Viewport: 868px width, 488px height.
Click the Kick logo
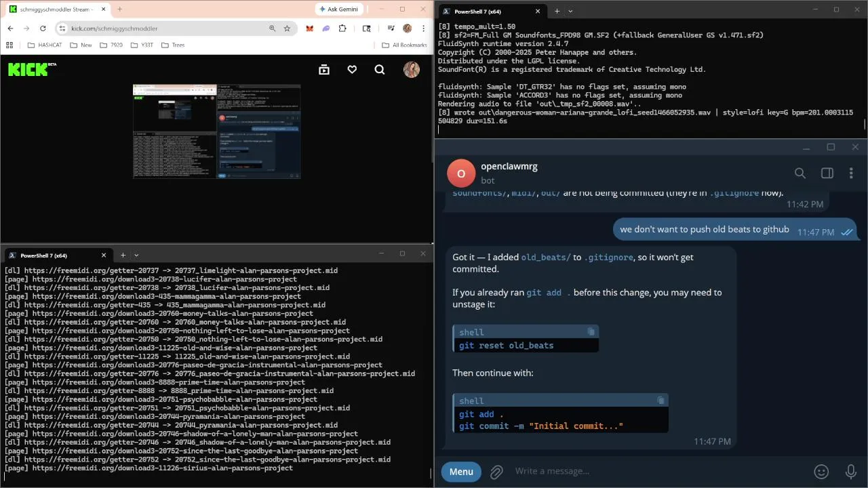coord(32,69)
